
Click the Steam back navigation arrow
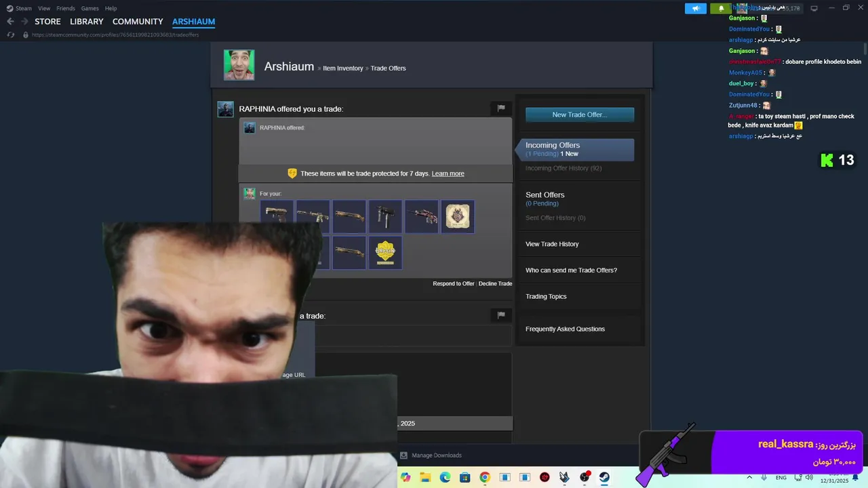[10, 22]
